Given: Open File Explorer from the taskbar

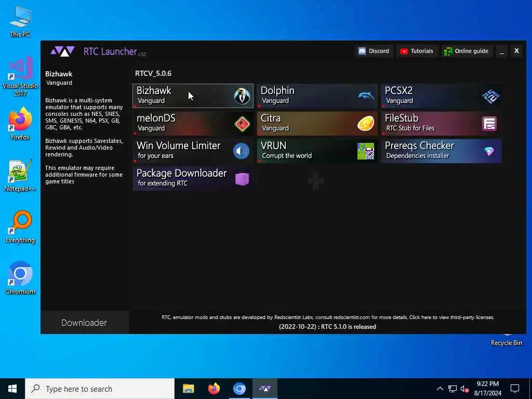Looking at the screenshot, I should pos(188,389).
